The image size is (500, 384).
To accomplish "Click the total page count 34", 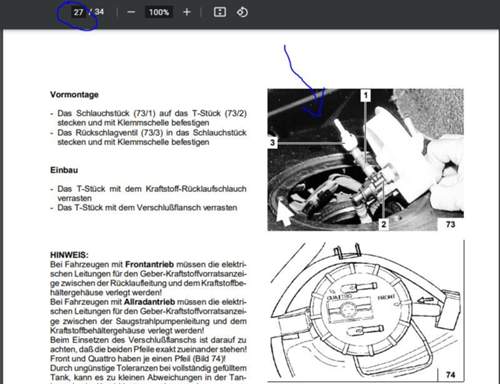I will pyautogui.click(x=99, y=12).
